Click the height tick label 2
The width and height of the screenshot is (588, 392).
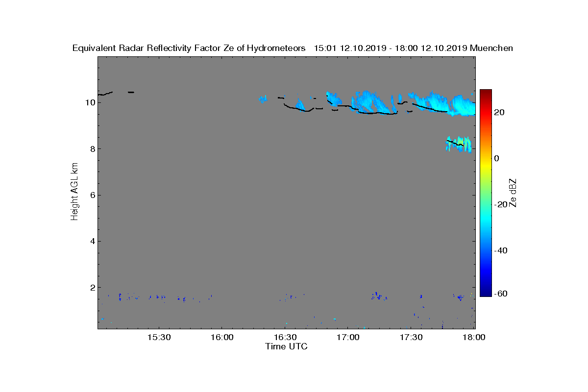click(x=92, y=287)
